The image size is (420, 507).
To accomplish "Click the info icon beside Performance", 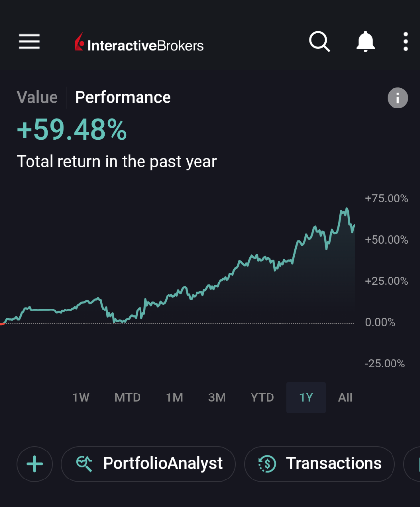I will [x=397, y=98].
